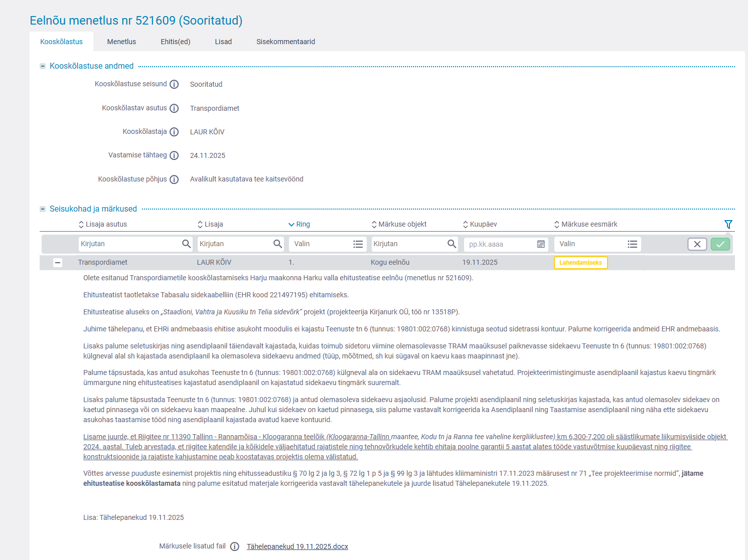Clear filters with the X button

[x=697, y=244]
